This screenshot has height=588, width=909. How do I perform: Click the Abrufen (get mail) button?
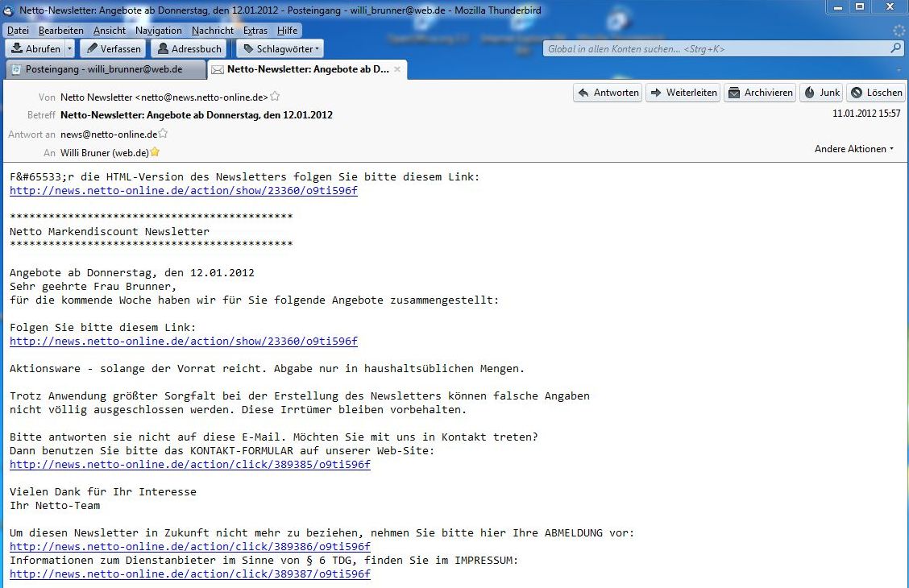(35, 48)
